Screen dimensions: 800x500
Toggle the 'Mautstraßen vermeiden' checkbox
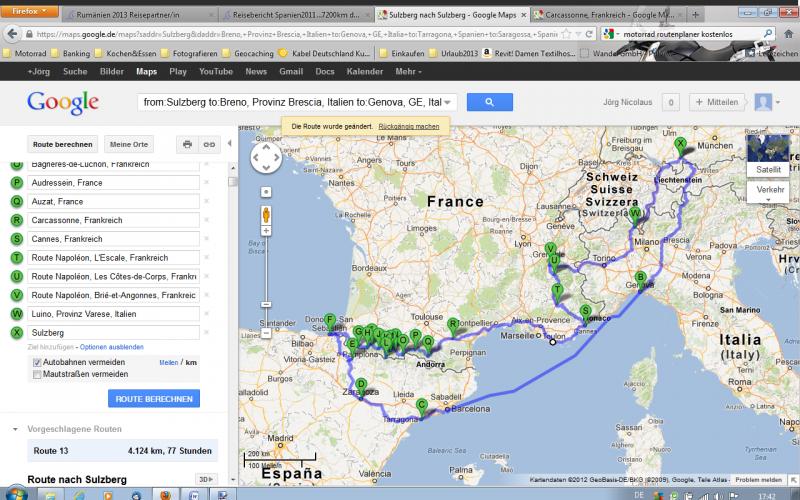click(37, 374)
